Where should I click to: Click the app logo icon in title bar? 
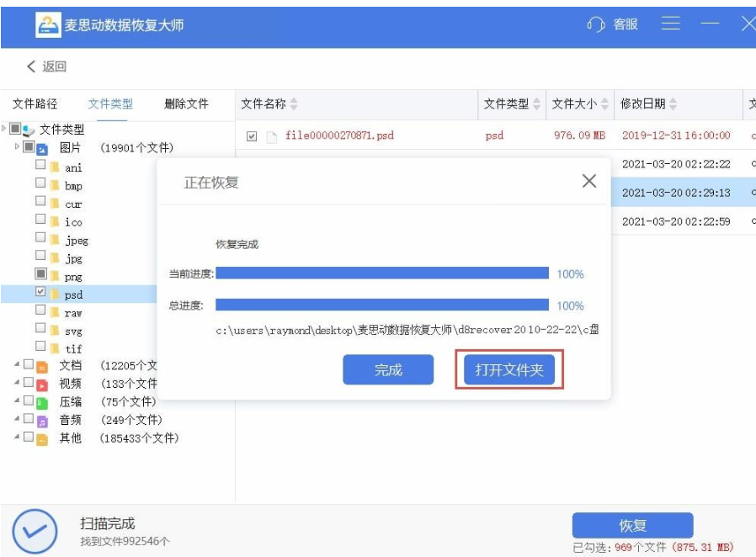[48, 24]
